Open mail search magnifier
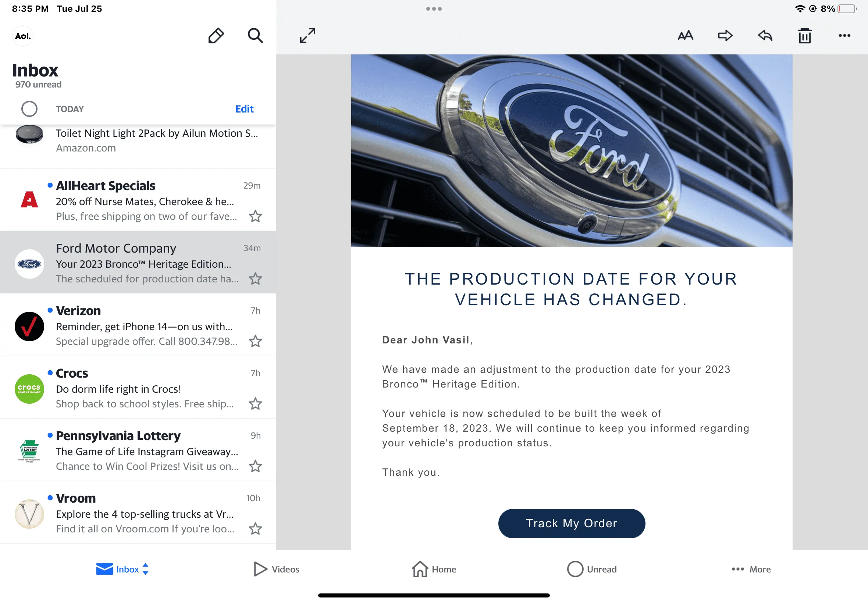Image resolution: width=868 pixels, height=603 pixels. click(x=255, y=36)
